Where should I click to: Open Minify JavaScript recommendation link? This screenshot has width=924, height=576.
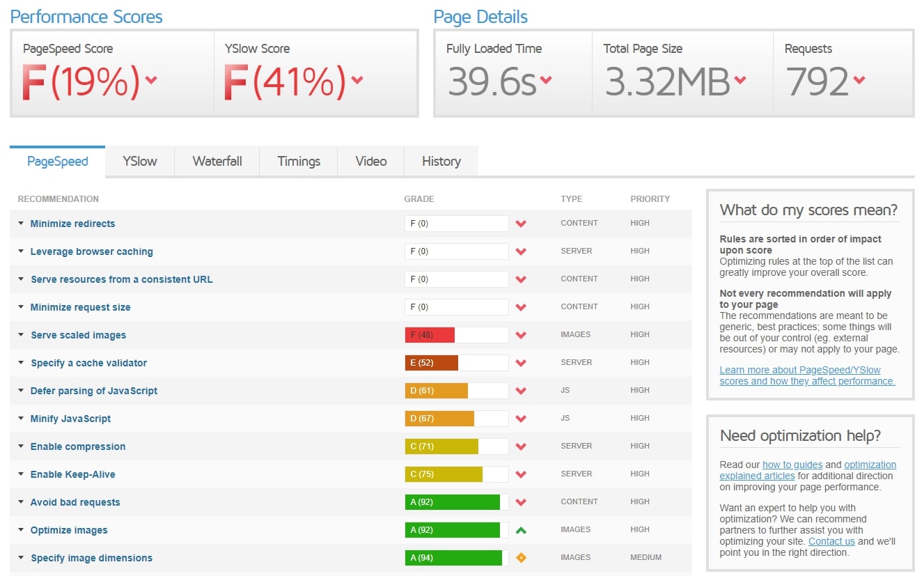coord(70,419)
